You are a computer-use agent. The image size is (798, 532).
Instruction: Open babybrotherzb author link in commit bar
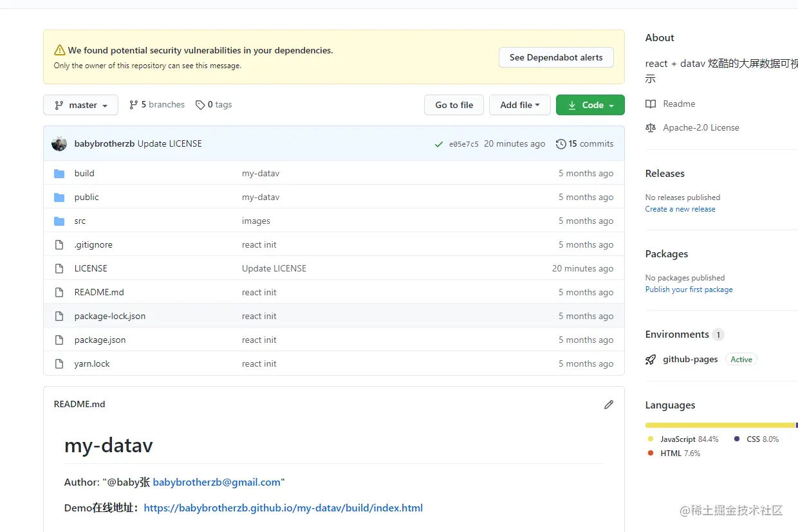pyautogui.click(x=104, y=143)
